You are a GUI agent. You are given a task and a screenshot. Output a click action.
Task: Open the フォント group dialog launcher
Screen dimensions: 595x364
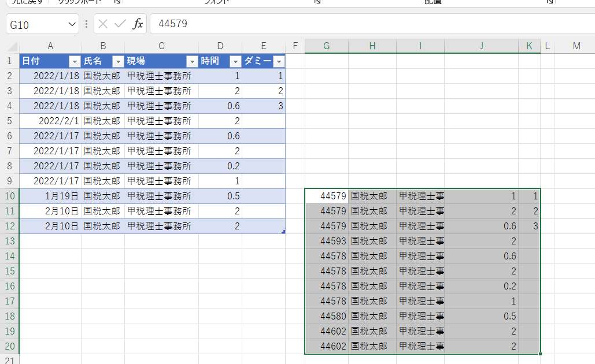(x=317, y=2)
